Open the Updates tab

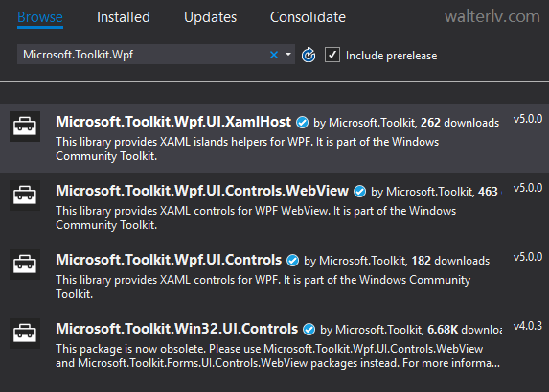tap(210, 17)
